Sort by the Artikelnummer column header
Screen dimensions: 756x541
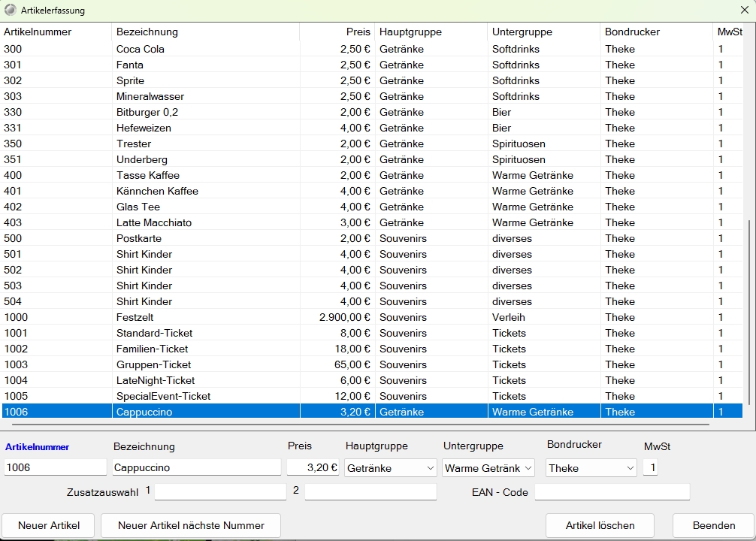(x=56, y=32)
